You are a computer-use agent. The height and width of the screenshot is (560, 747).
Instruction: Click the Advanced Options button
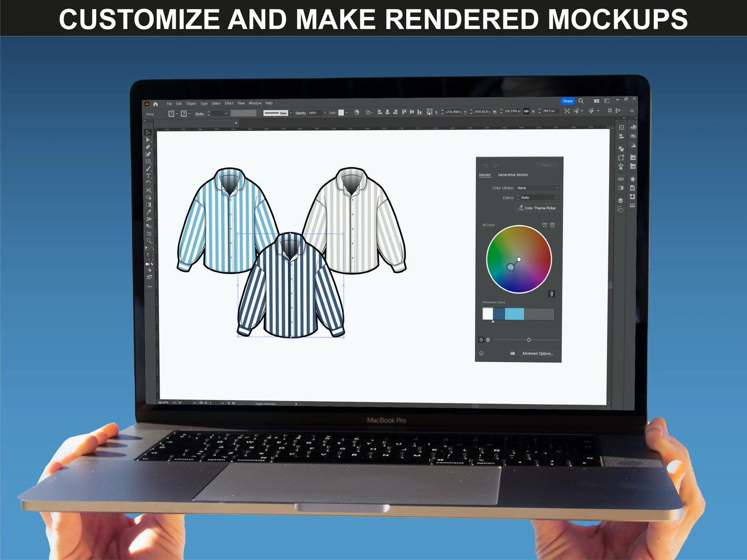(537, 353)
